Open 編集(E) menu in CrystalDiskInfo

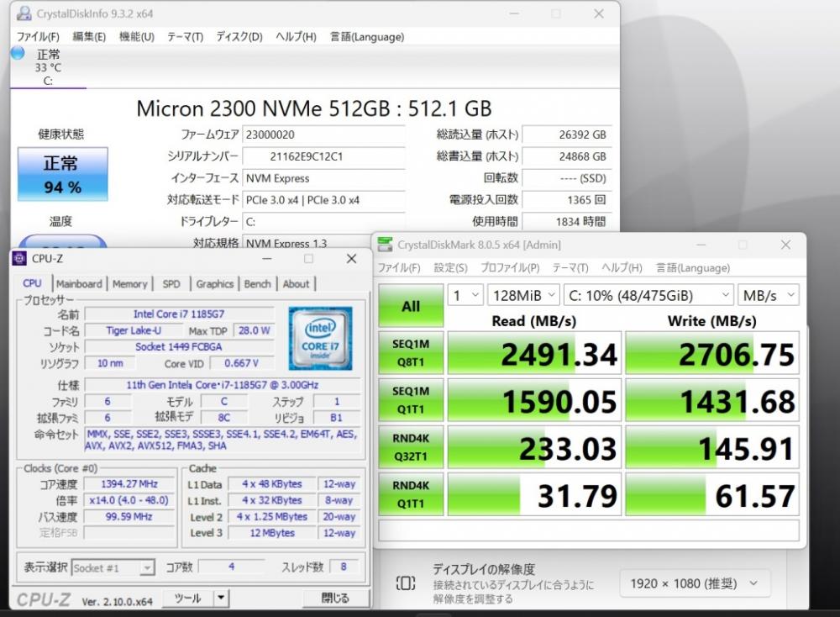pos(89,37)
